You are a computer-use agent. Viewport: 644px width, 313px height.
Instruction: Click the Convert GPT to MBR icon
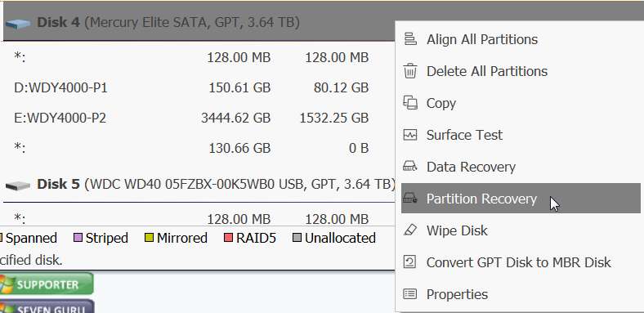point(410,262)
